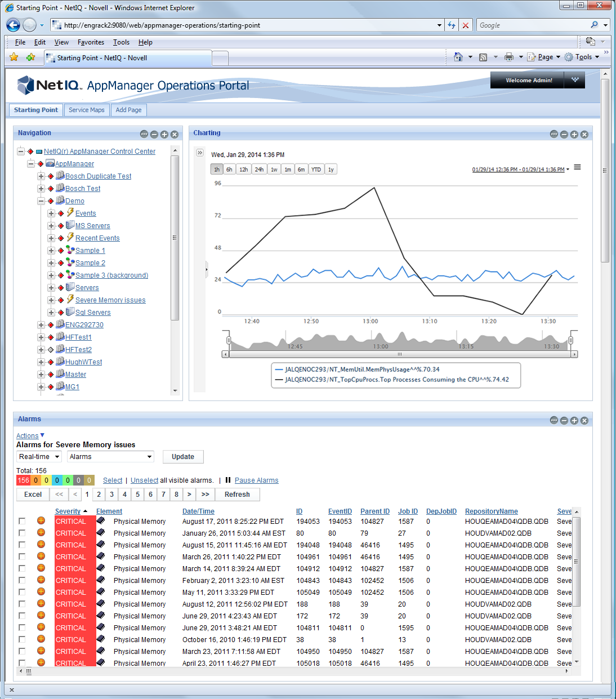Collapse the Demo tree node
The height and width of the screenshot is (699, 616).
[41, 201]
